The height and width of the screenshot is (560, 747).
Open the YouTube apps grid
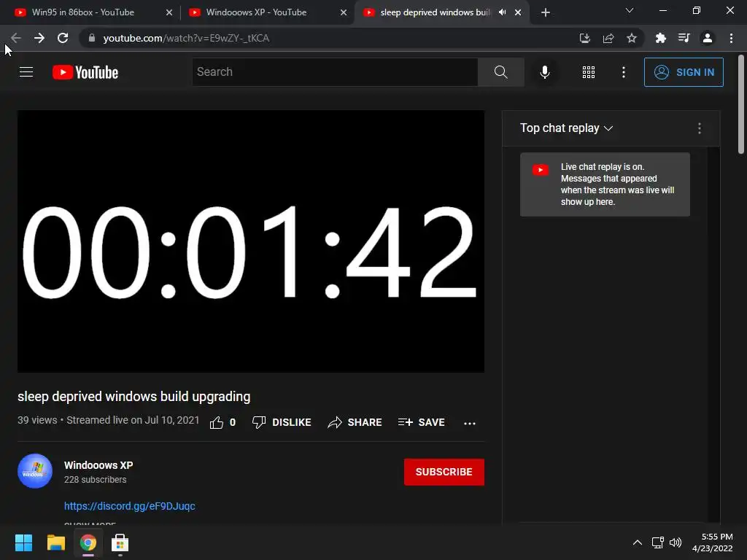pos(589,72)
